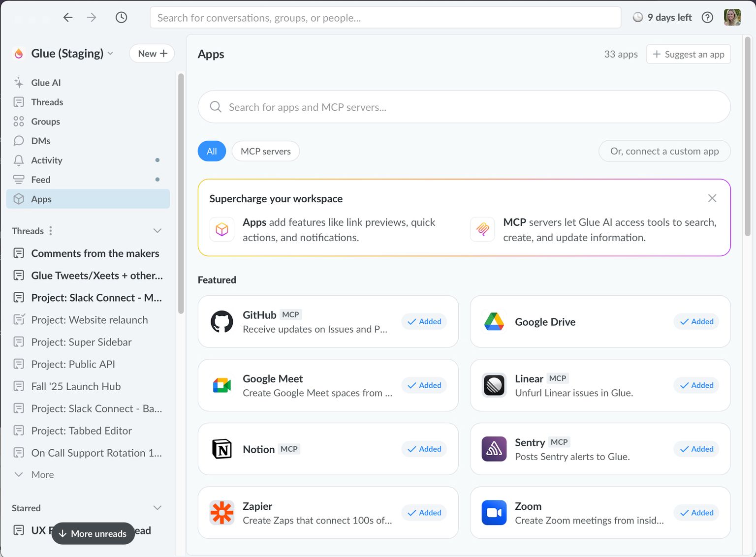
Task: Click the GitHub logo icon
Action: (222, 322)
